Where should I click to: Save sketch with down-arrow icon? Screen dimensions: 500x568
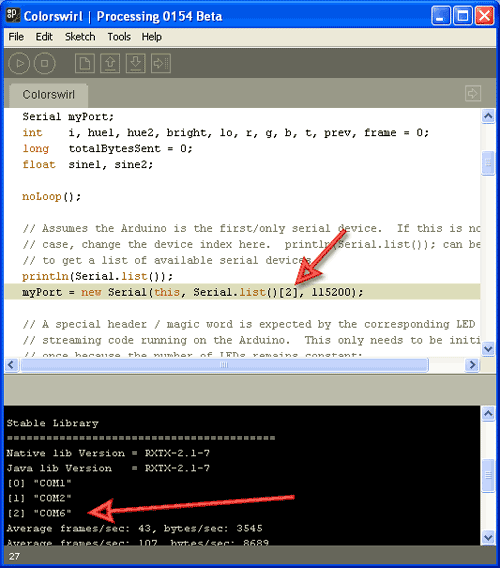pyautogui.click(x=136, y=63)
